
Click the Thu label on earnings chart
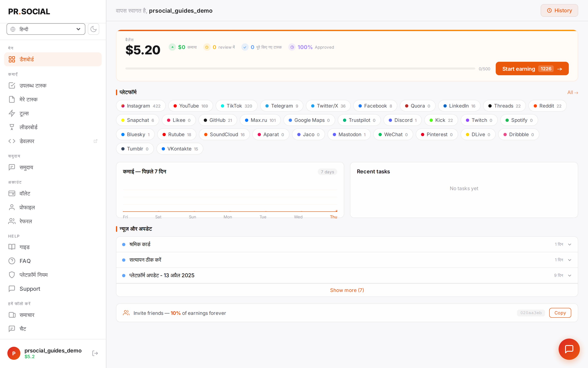point(333,217)
